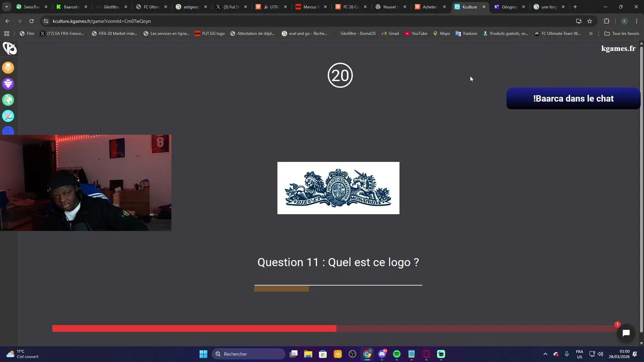This screenshot has width=644, height=362.
Task: Open the weather widget 11°C
Action: 22,354
